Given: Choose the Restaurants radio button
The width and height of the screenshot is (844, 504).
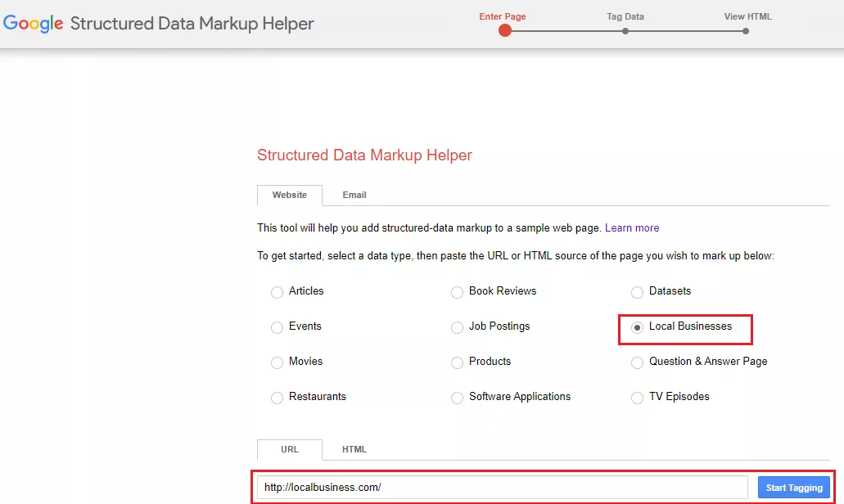Looking at the screenshot, I should pos(277,398).
